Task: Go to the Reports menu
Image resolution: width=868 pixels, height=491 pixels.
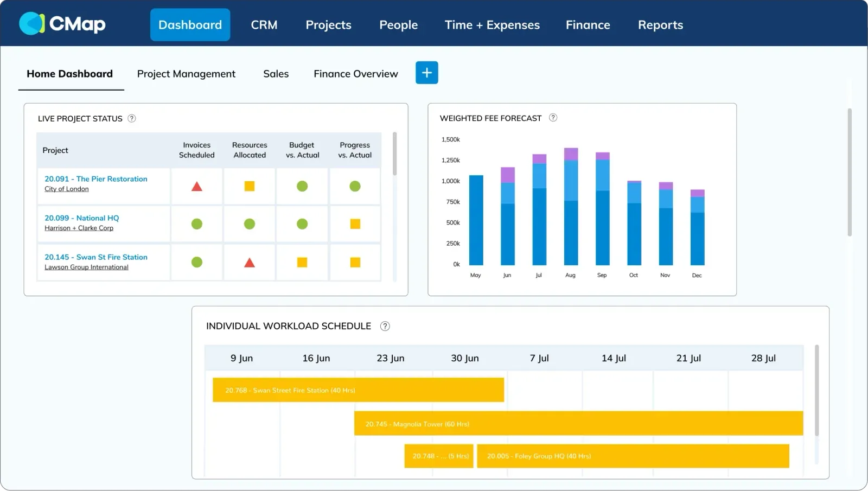Action: [660, 25]
